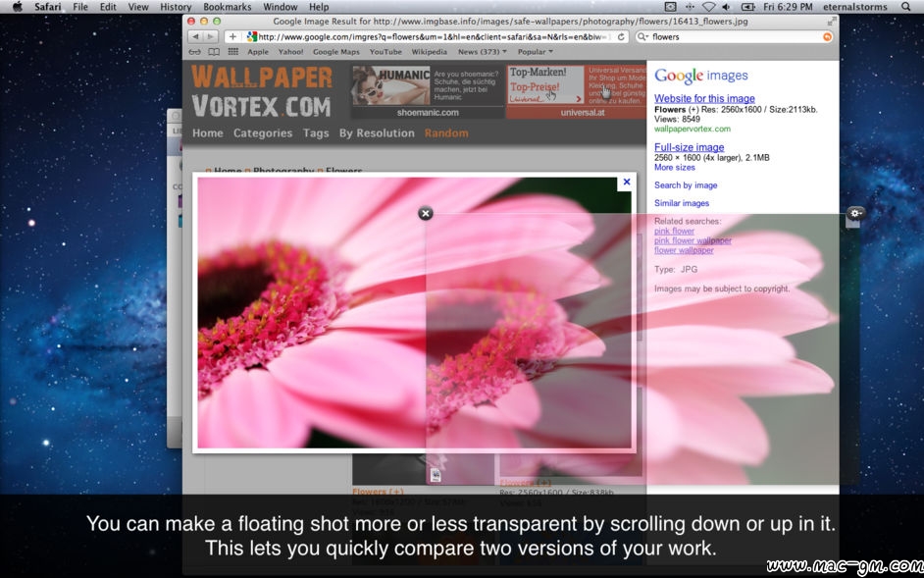
Task: Open the View menu
Action: 138,7
